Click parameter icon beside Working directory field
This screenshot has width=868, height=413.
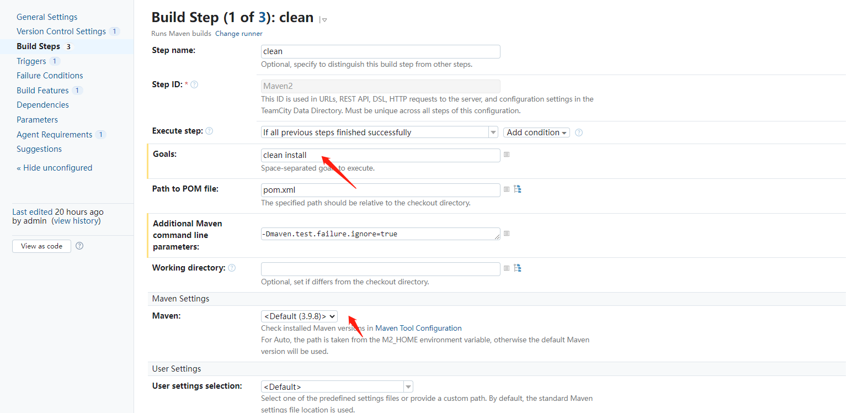click(x=507, y=268)
